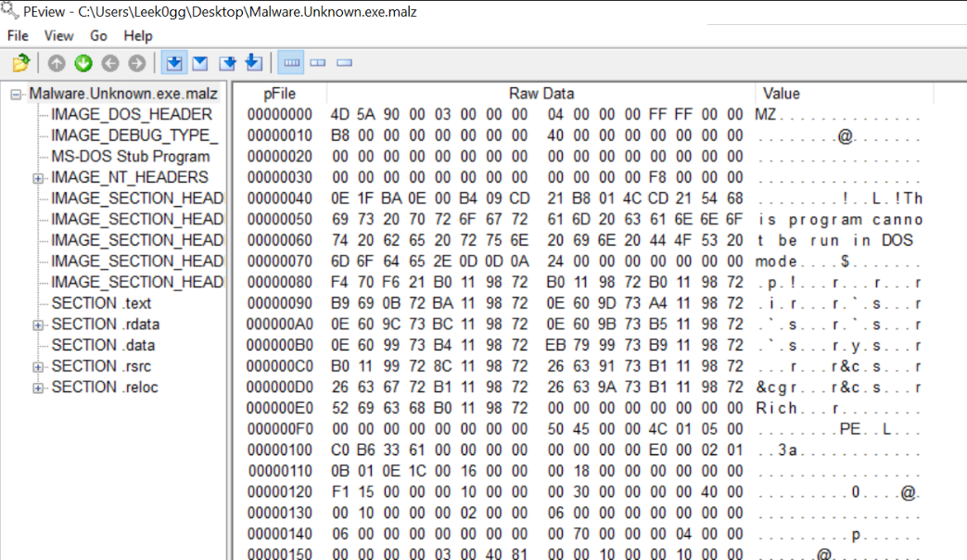Click the grey up arrow navigation icon

57,63
